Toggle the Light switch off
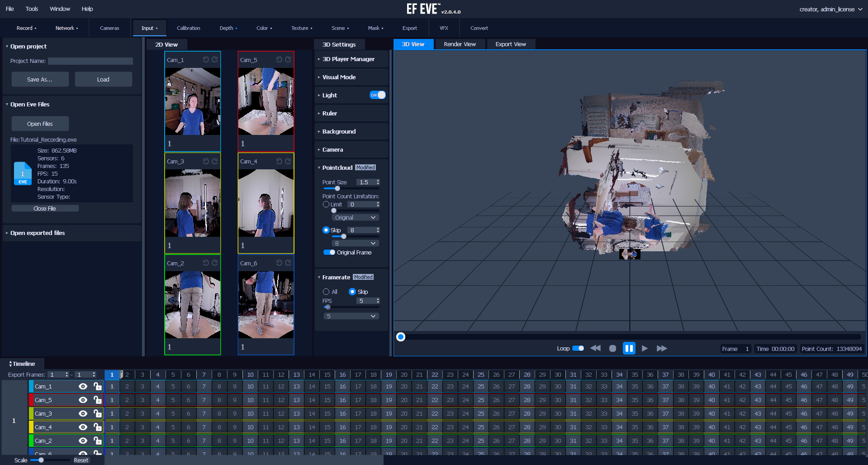The image size is (868, 465). [x=377, y=95]
